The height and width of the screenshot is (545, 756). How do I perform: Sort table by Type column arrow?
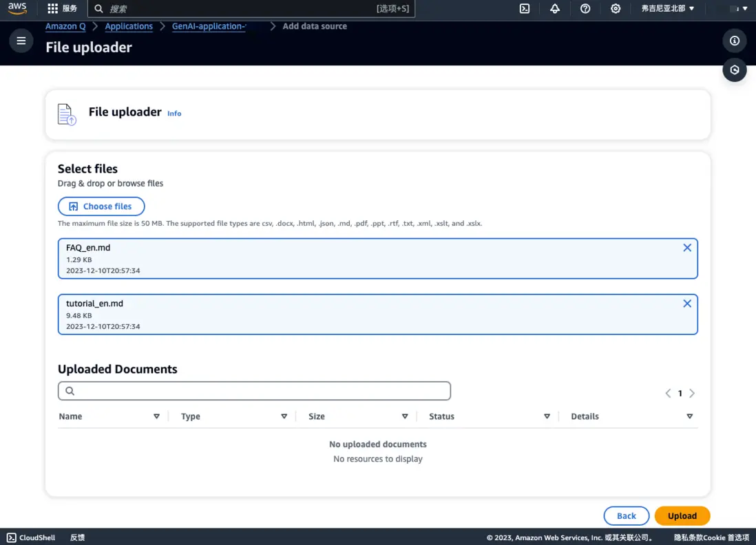284,416
